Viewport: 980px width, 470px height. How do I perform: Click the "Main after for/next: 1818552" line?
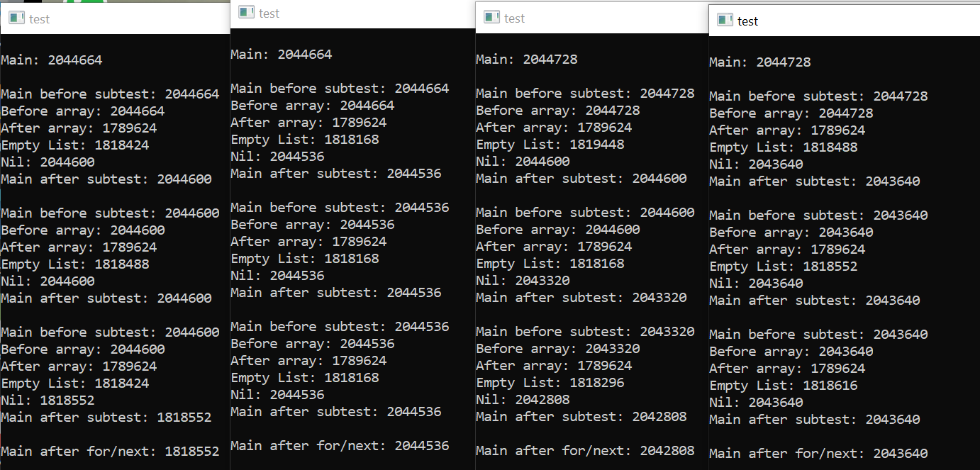click(x=110, y=452)
